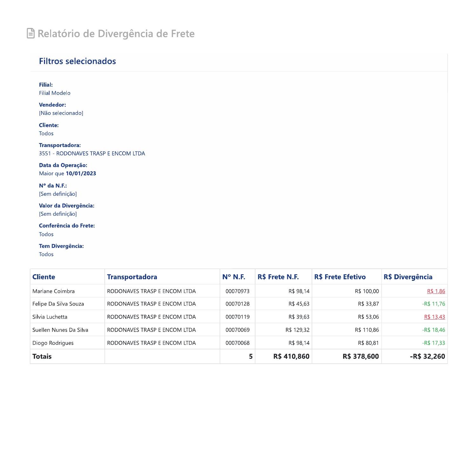Click the 'Cliente:' filter label

49,125
